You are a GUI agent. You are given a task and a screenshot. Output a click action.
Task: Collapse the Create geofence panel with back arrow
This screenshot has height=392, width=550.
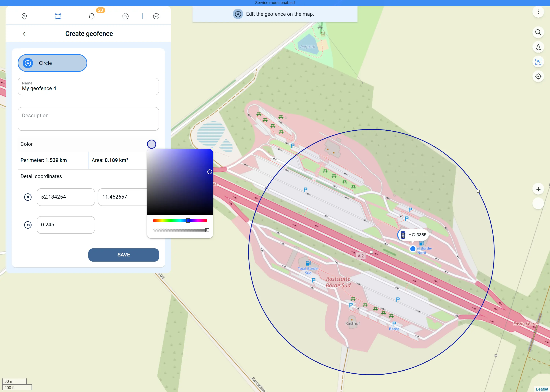[x=24, y=34]
